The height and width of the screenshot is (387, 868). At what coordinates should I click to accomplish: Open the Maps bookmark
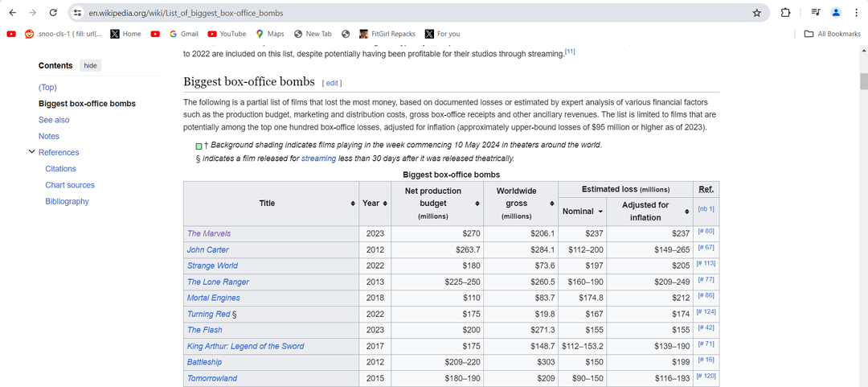269,34
